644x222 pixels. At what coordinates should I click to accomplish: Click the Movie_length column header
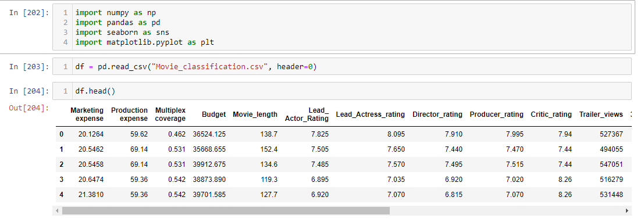tap(255, 114)
